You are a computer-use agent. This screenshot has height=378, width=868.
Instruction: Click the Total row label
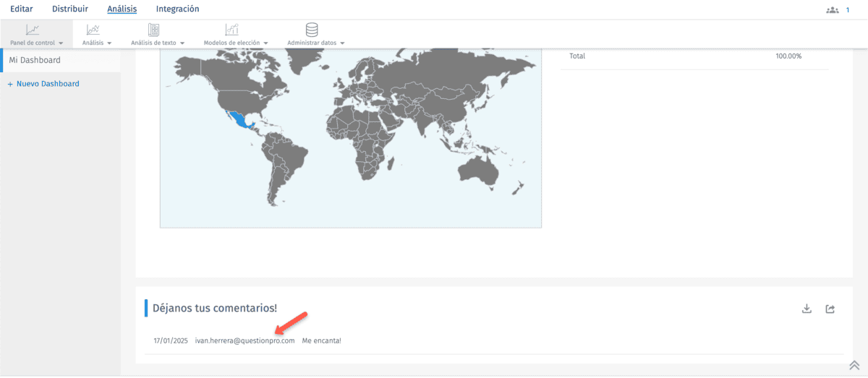(x=576, y=56)
